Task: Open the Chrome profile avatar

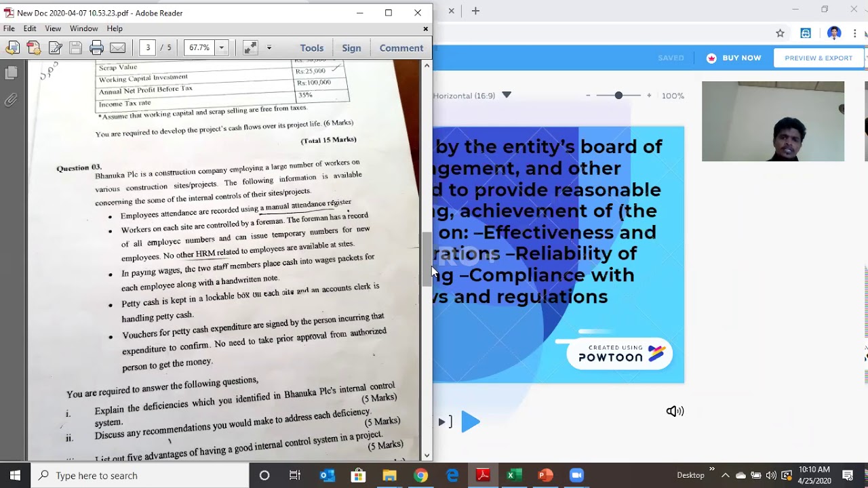Action: click(x=835, y=33)
